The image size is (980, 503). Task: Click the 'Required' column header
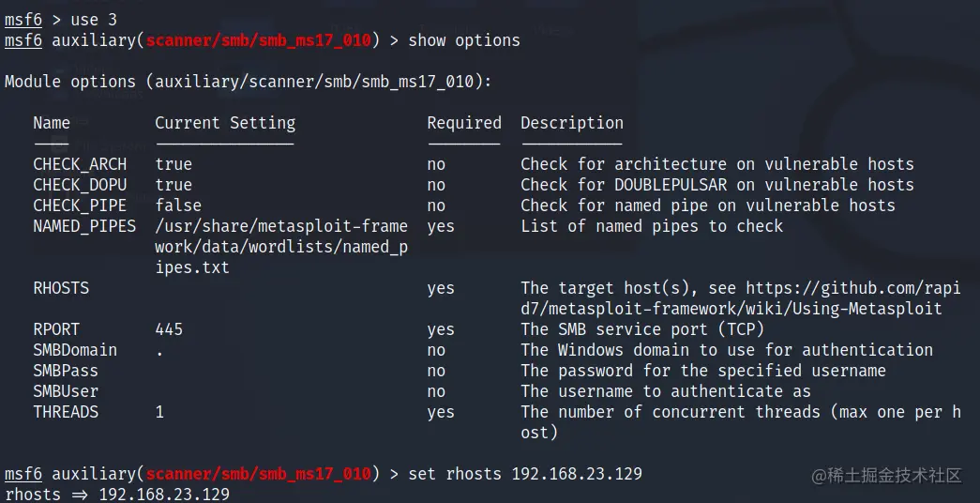(464, 123)
